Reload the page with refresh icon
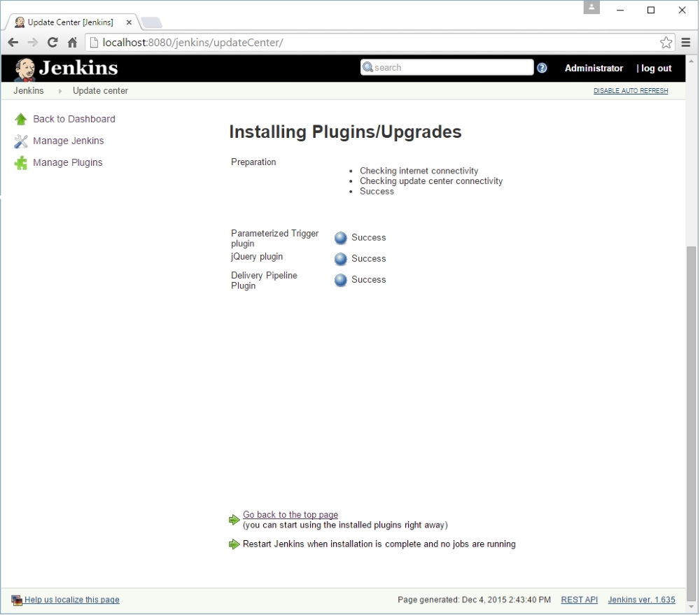 [52, 43]
